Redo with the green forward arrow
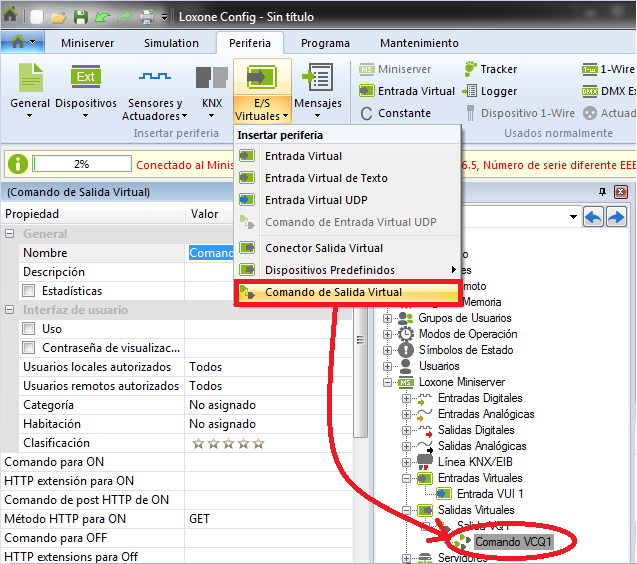 point(125,17)
